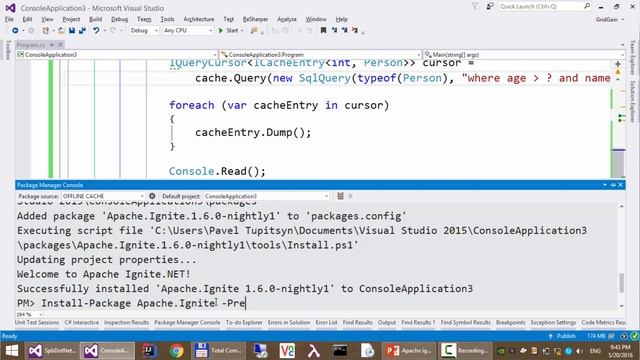Screen dimensions: 640x360
Task: Open the ConsoleApplication3.Program type dropdown
Action: [320, 55]
